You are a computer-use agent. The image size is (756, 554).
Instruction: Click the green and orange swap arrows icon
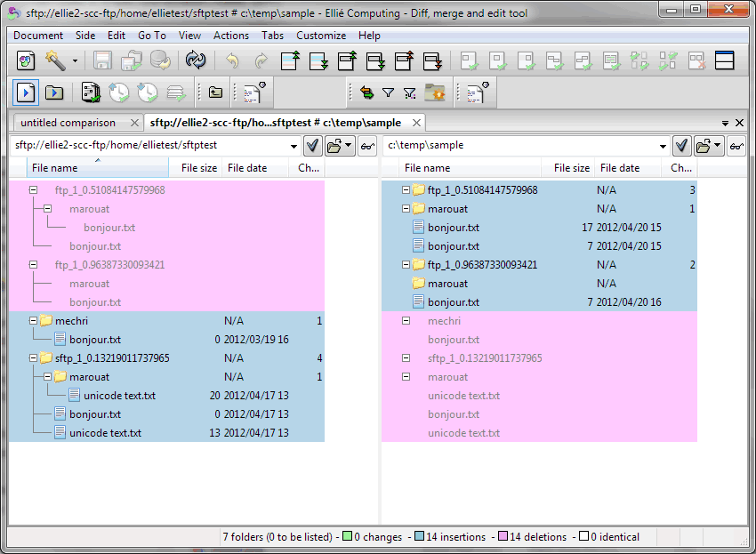pyautogui.click(x=366, y=92)
